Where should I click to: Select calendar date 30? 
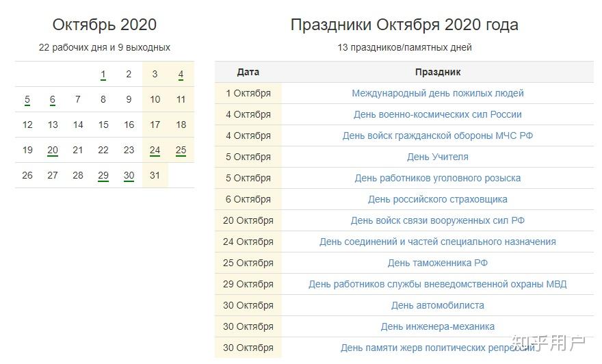pyautogui.click(x=129, y=176)
